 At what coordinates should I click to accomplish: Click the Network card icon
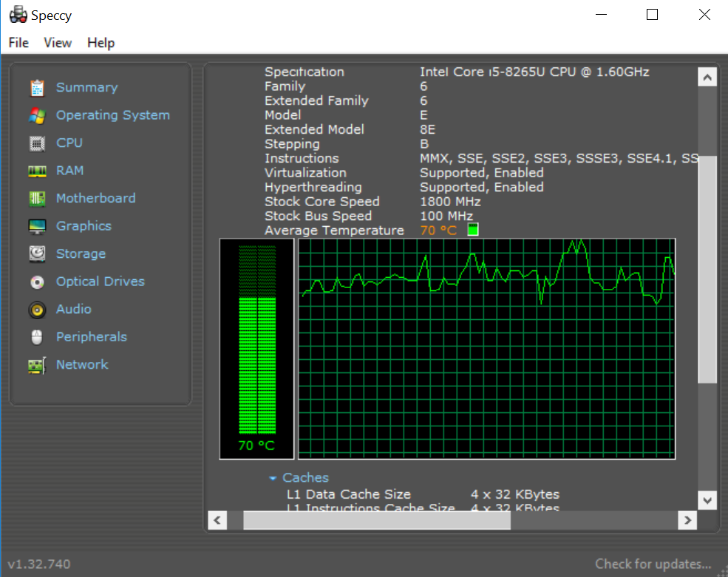37,365
